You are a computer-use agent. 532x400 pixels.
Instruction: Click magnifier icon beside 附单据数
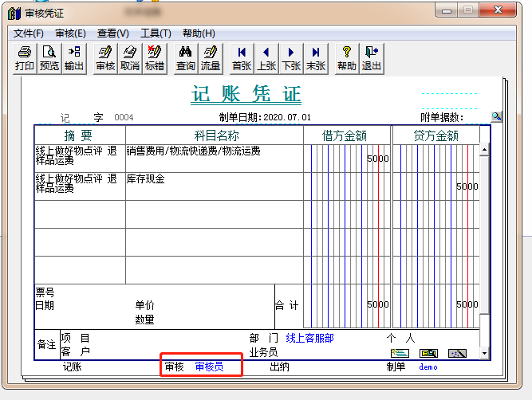pyautogui.click(x=497, y=117)
